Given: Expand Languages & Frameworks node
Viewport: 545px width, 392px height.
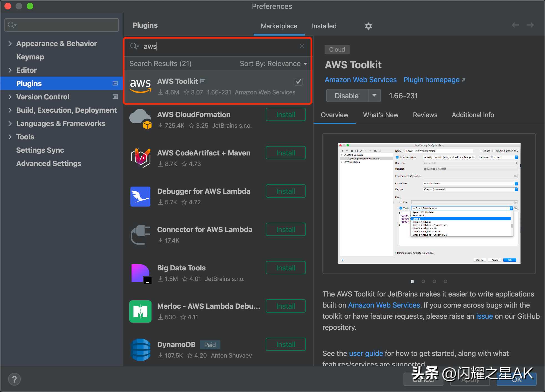Looking at the screenshot, I should click(x=10, y=123).
